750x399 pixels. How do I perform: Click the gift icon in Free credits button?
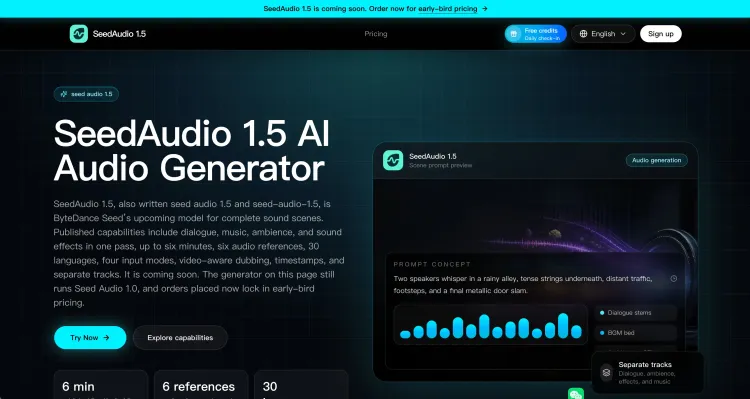[x=514, y=34]
